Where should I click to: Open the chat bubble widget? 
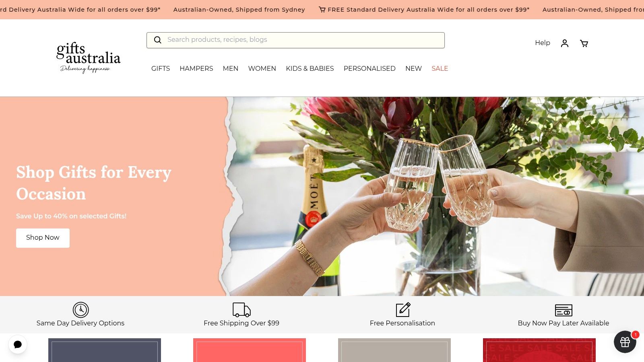pyautogui.click(x=18, y=344)
